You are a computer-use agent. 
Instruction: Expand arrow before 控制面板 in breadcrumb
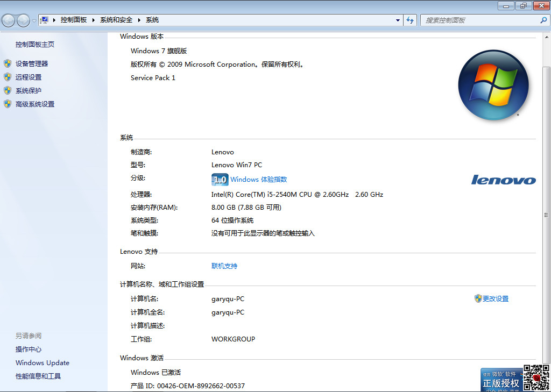click(x=54, y=20)
